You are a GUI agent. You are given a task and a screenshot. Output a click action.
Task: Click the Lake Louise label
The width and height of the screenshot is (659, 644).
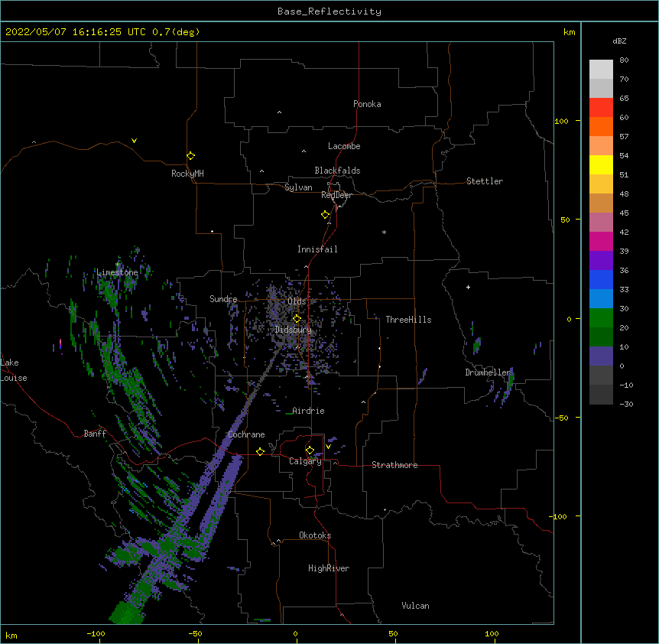(14, 370)
